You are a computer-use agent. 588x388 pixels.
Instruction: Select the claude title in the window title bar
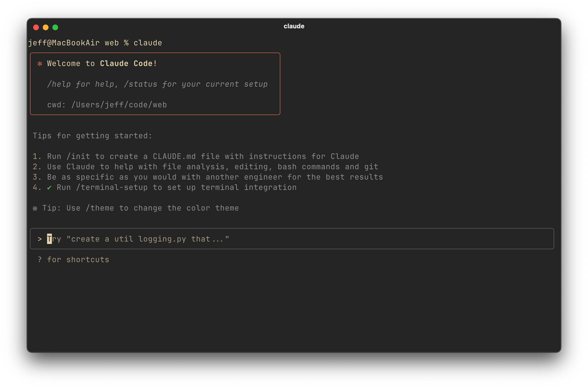point(294,26)
